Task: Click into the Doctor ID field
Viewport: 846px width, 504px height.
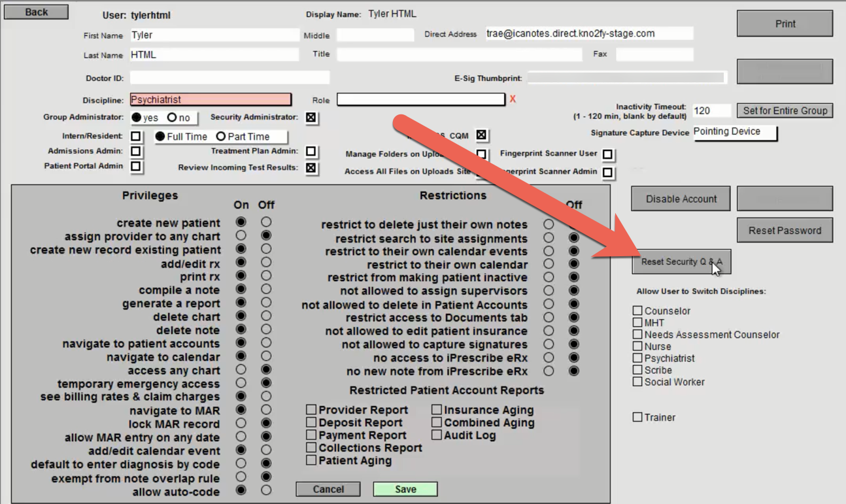Action: click(x=229, y=78)
